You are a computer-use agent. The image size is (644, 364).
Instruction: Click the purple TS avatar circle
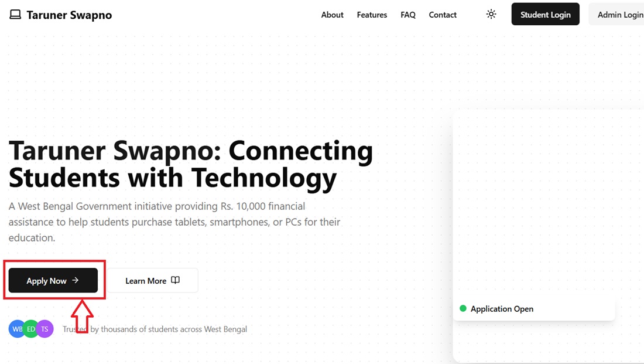45,329
